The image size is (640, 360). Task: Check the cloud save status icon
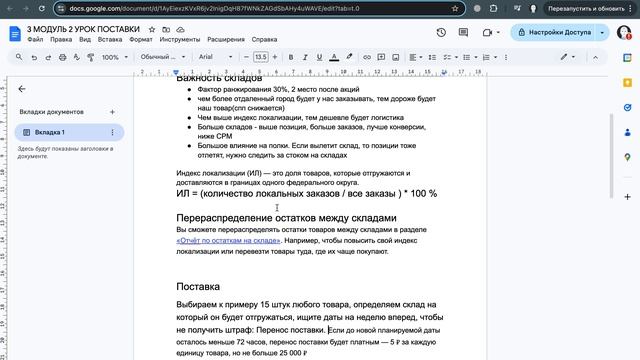(180, 29)
